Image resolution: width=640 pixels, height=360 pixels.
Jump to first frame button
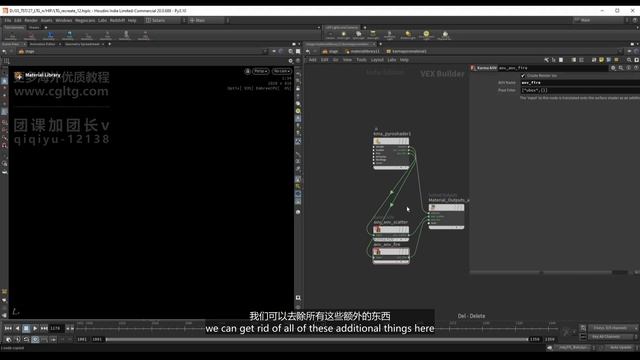(8, 328)
